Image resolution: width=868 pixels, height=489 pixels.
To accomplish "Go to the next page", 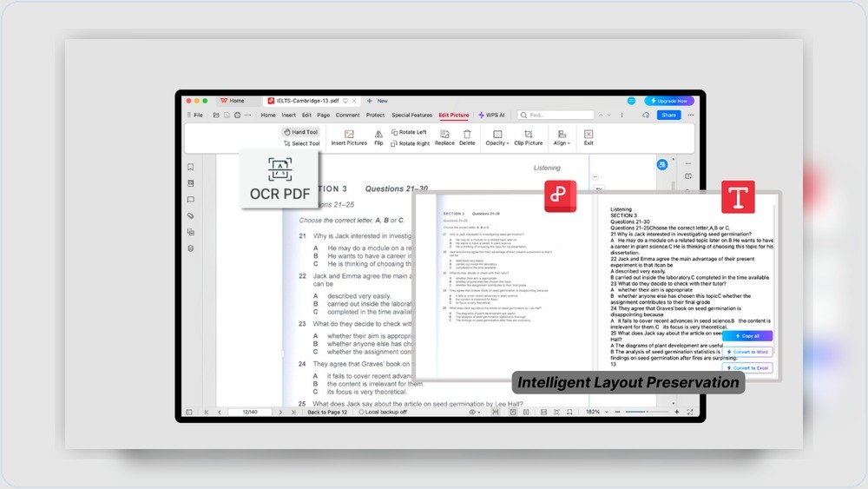I will coord(280,412).
